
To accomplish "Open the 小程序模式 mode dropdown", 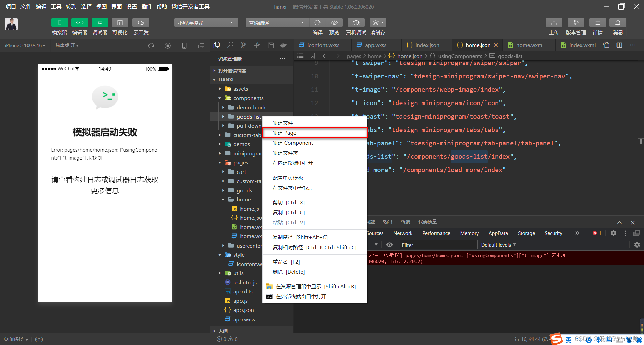I will click(x=206, y=23).
